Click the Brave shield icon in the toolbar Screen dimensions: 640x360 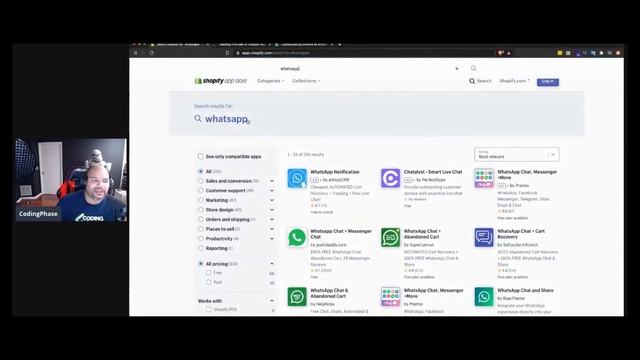(500, 53)
